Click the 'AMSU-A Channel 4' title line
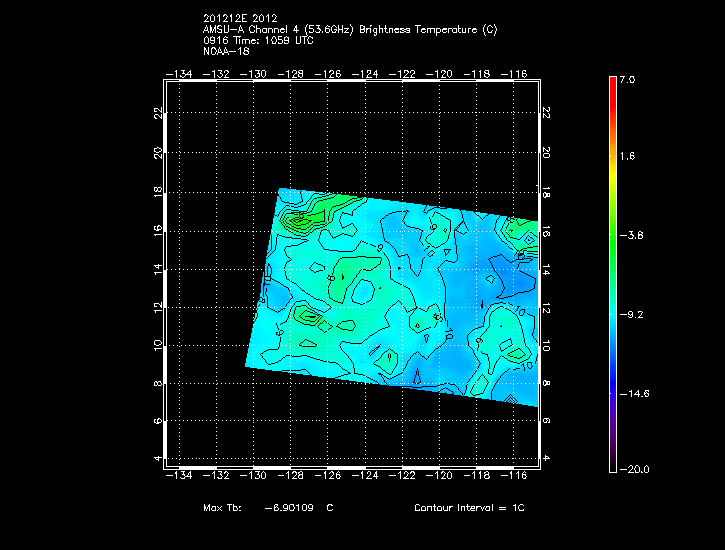This screenshot has height=550, width=725. 349,29
